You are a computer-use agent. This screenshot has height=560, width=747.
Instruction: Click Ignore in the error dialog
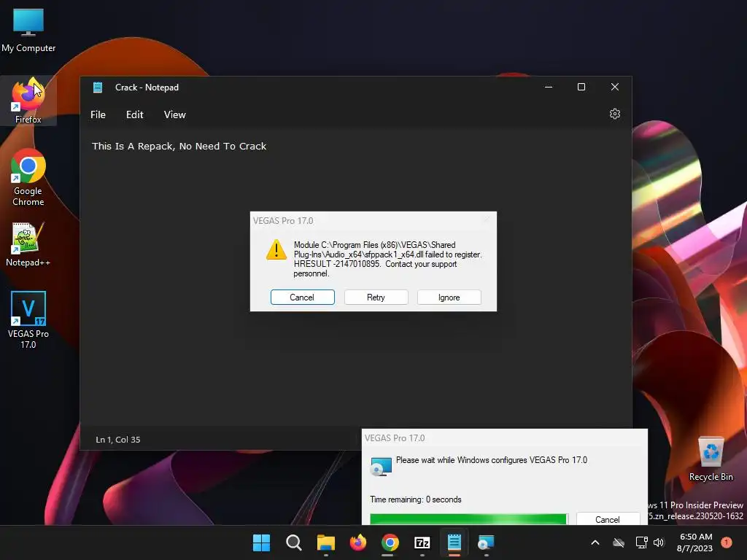point(449,297)
